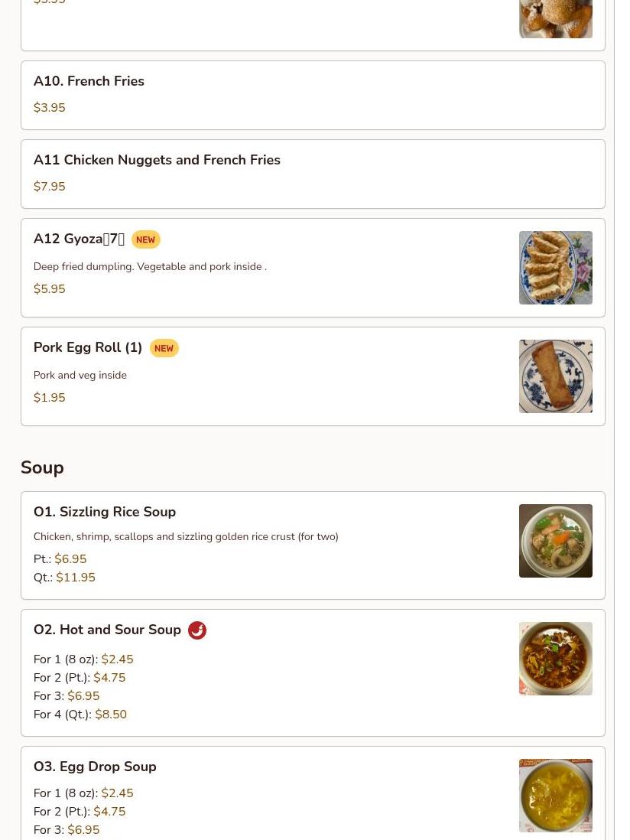
Task: Click the Gyoza description about deep fried dumpling
Action: tap(150, 267)
